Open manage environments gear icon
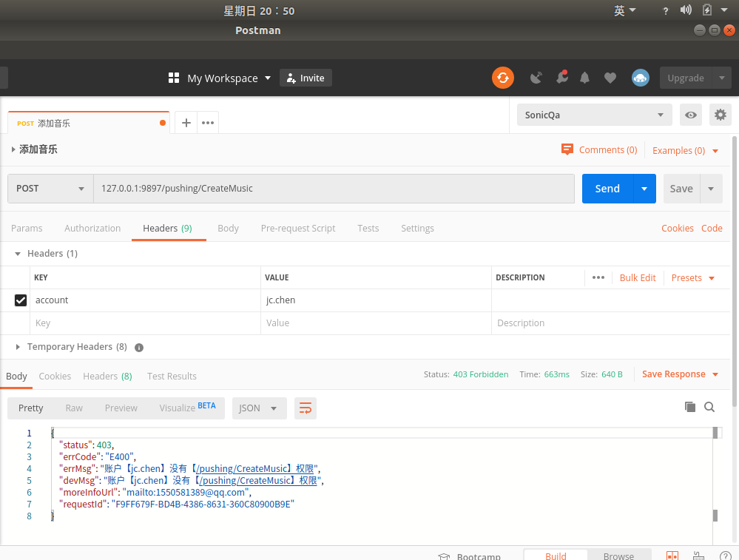This screenshot has height=560, width=739. (x=721, y=115)
